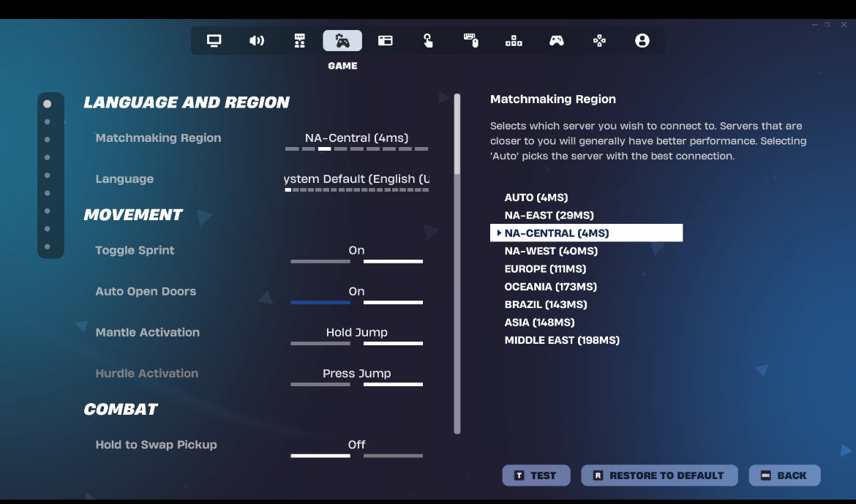Choose MIDDLE EAST (198MS) region
The width and height of the screenshot is (856, 504).
[x=562, y=340]
